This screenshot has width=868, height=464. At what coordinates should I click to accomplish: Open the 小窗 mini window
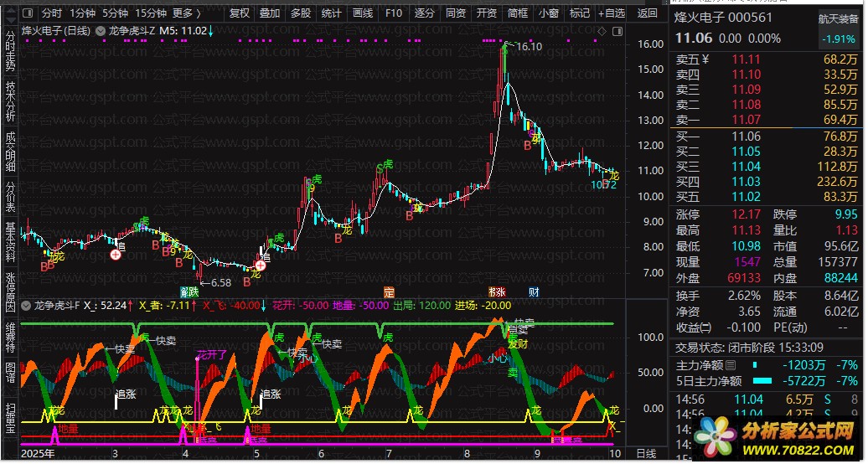click(548, 13)
